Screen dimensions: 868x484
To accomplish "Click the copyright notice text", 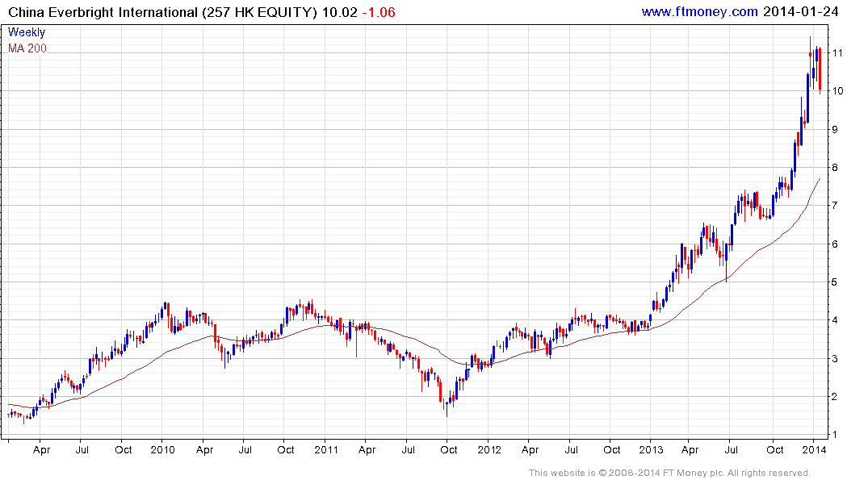I will (669, 473).
